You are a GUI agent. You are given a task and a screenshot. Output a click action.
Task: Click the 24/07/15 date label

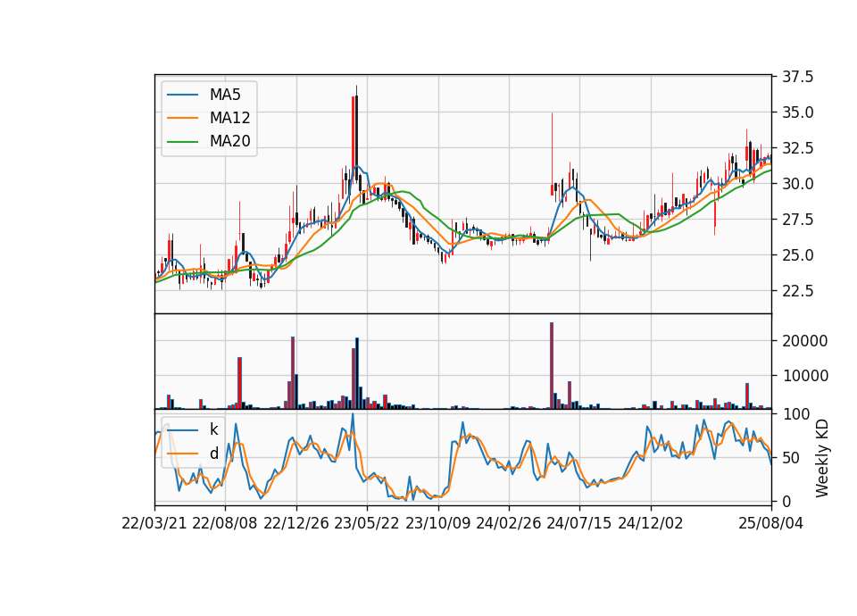pyautogui.click(x=579, y=523)
